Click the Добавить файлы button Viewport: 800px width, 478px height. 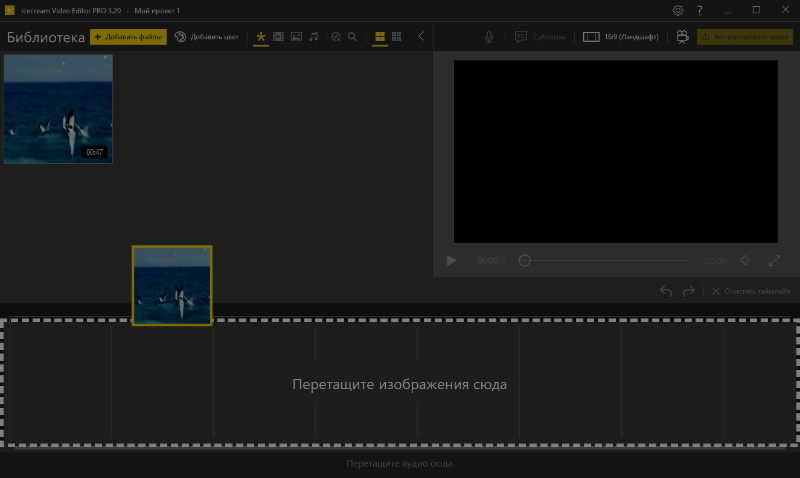click(x=128, y=37)
